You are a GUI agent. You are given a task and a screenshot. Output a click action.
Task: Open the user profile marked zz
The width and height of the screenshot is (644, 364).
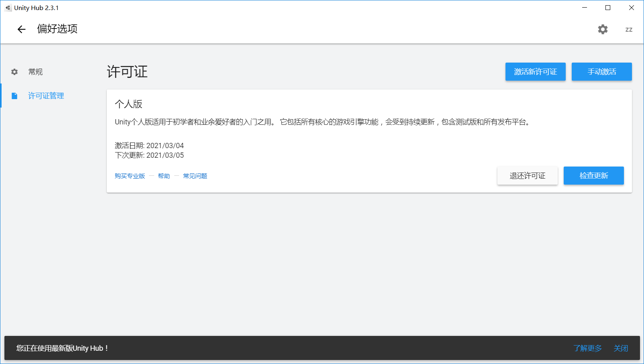[628, 29]
